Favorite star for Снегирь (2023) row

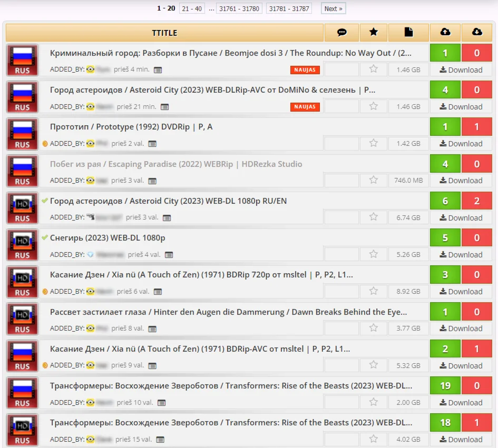coord(374,254)
